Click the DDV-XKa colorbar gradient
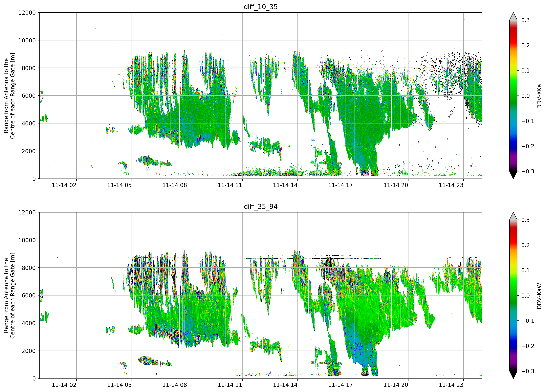 pyautogui.click(x=513, y=96)
